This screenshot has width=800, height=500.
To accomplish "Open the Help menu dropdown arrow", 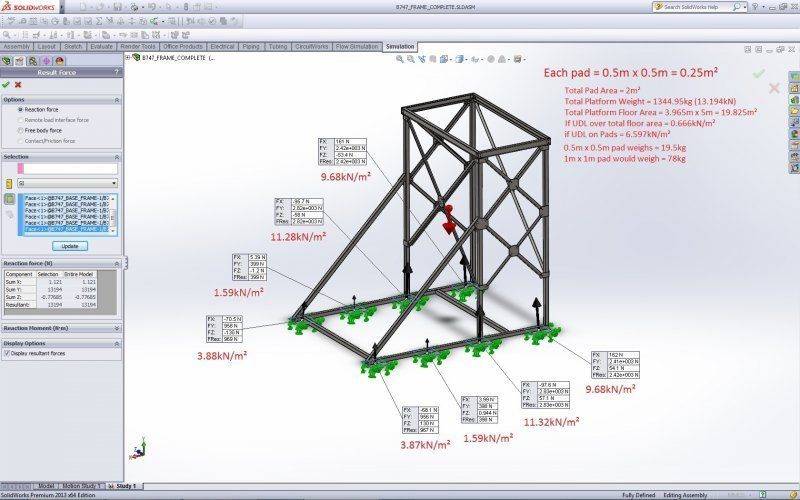I will [763, 7].
